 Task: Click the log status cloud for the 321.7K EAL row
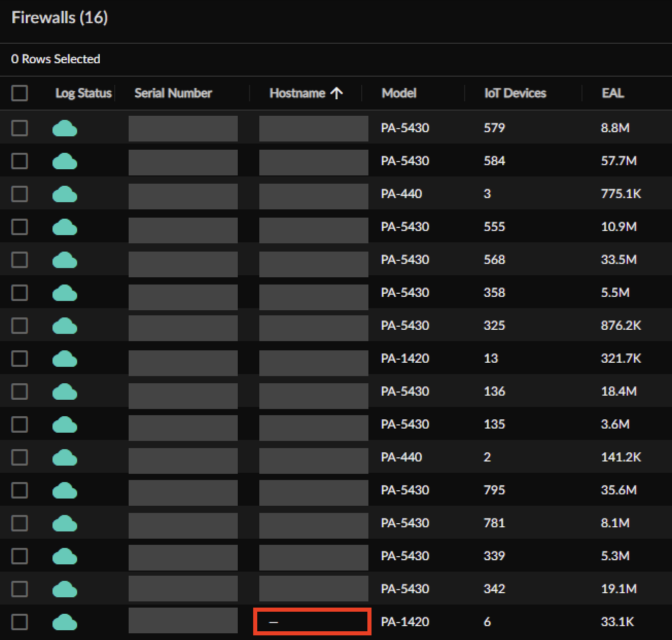click(x=65, y=359)
